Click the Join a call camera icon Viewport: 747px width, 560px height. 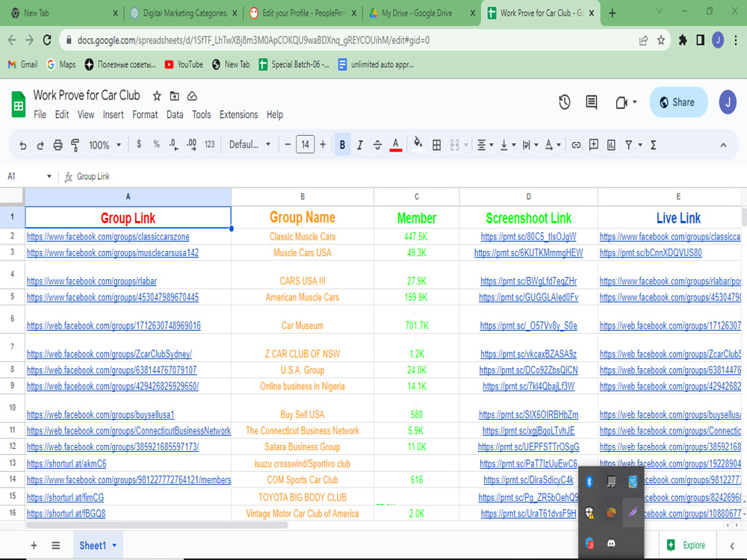[x=622, y=102]
